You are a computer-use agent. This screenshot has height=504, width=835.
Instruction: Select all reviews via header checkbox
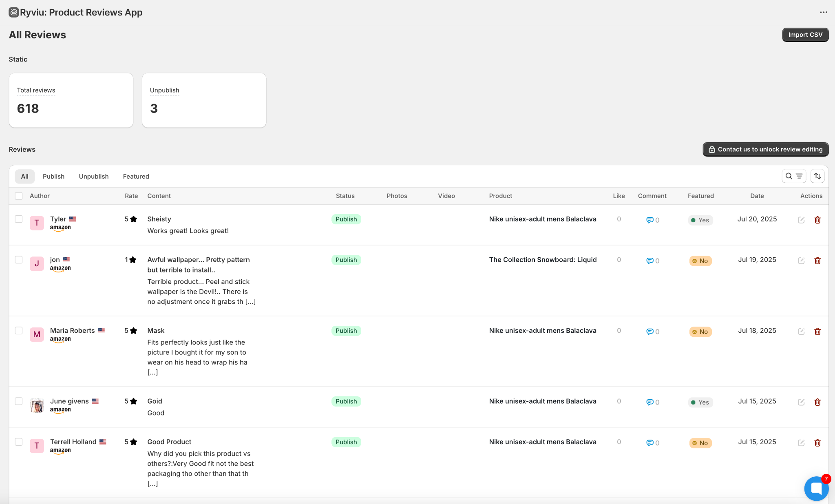pos(19,196)
